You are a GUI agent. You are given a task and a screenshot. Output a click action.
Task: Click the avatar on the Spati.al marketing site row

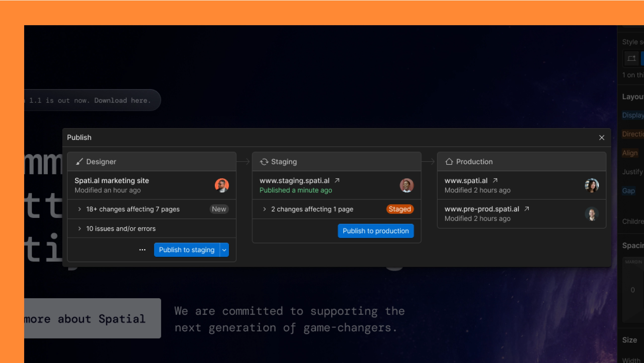click(x=222, y=185)
